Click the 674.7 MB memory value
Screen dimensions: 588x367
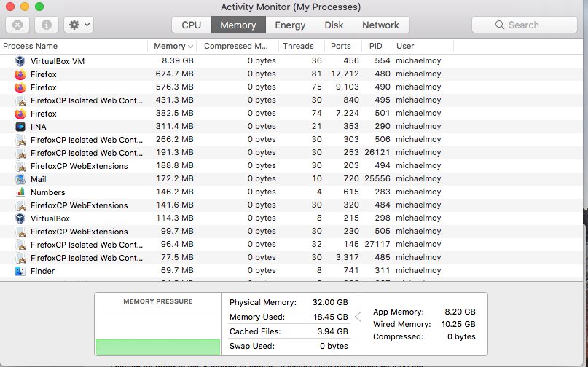[x=175, y=74]
